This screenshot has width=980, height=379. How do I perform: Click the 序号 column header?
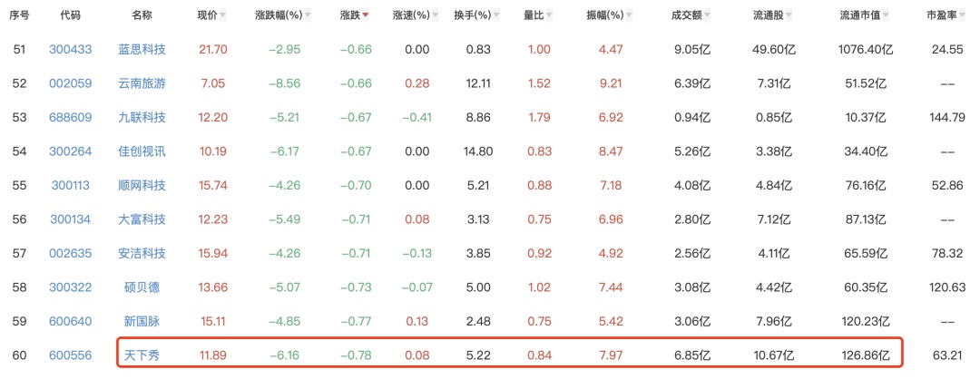pyautogui.click(x=19, y=15)
